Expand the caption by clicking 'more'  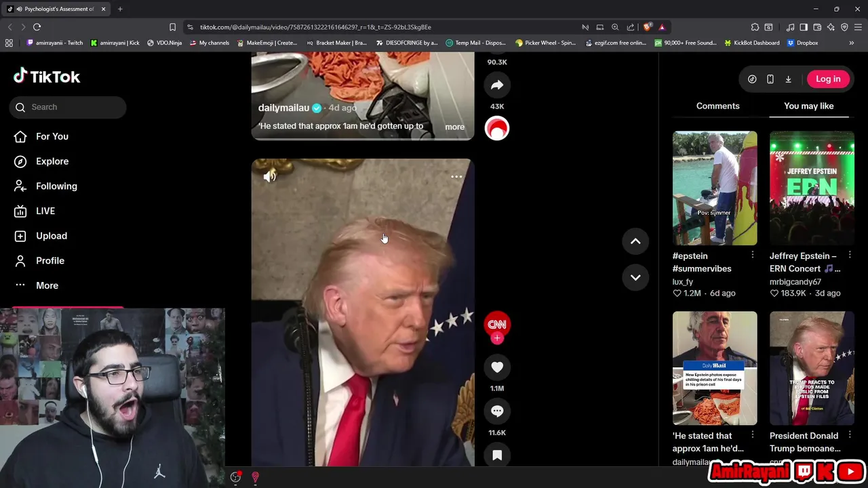coord(454,127)
